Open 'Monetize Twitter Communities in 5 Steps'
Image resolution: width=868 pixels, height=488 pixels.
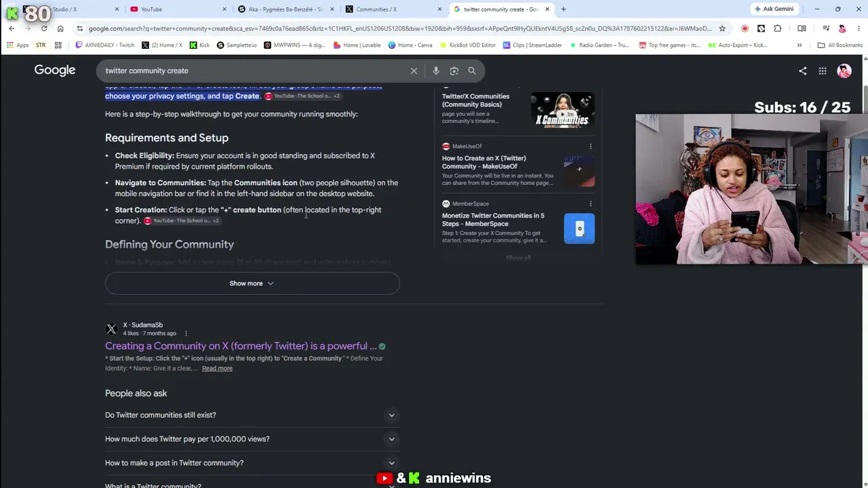tap(493, 220)
